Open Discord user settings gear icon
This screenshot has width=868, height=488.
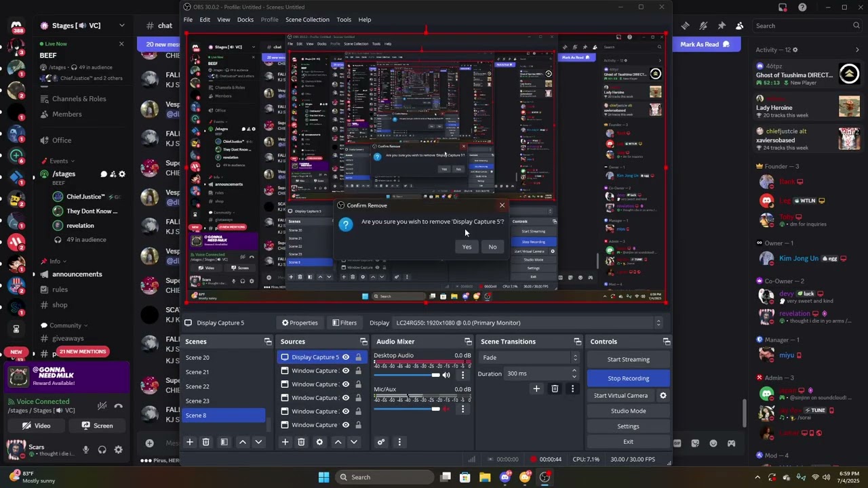pos(118,450)
